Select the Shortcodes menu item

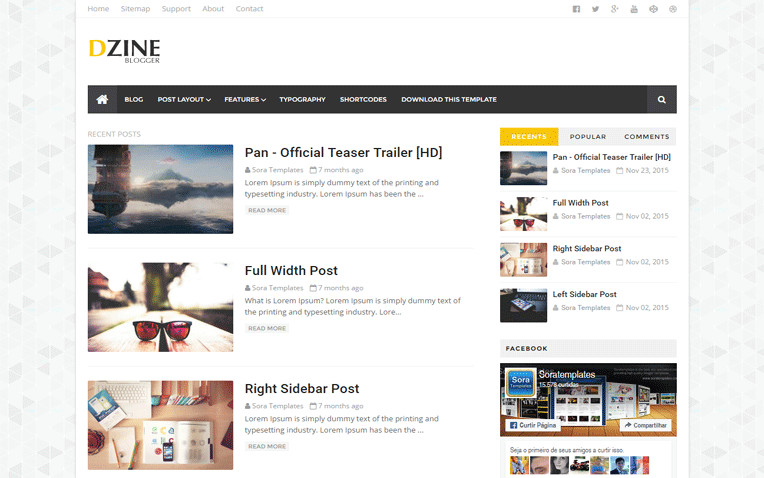click(x=363, y=99)
